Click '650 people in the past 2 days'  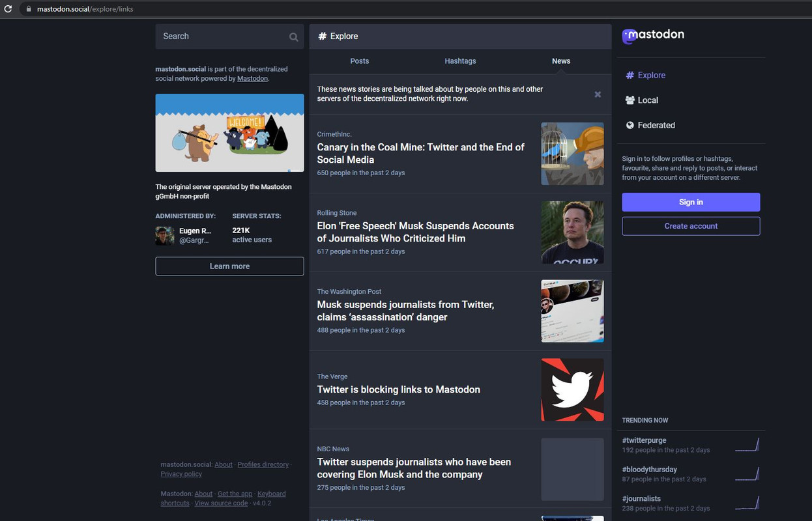[361, 173]
